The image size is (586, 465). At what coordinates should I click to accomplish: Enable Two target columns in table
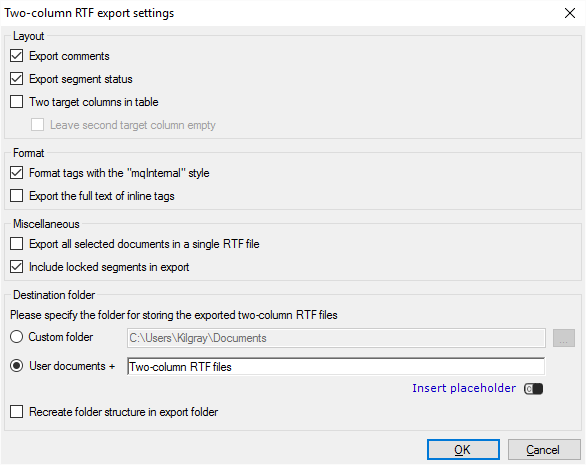click(16, 102)
